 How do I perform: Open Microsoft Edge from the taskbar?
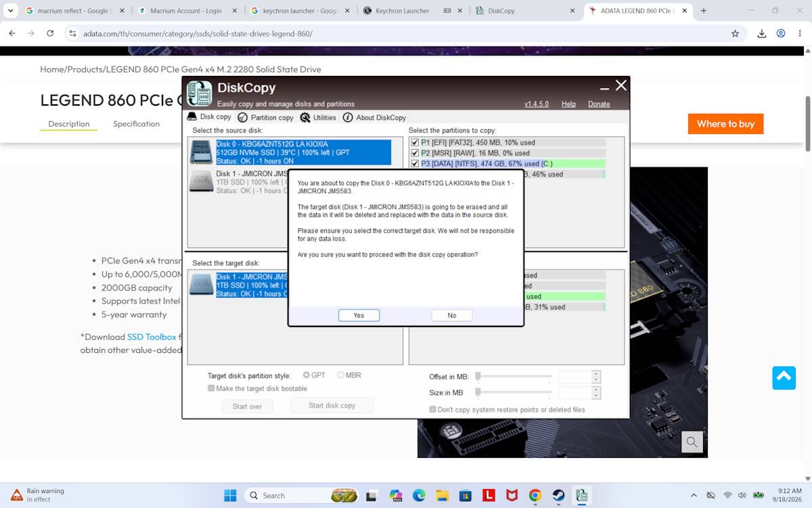419,495
